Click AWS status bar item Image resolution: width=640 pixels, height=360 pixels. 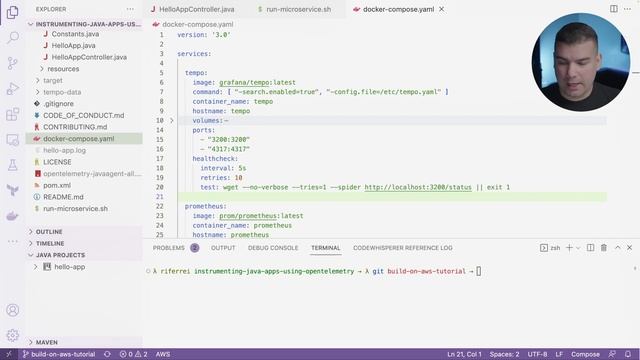click(163, 354)
